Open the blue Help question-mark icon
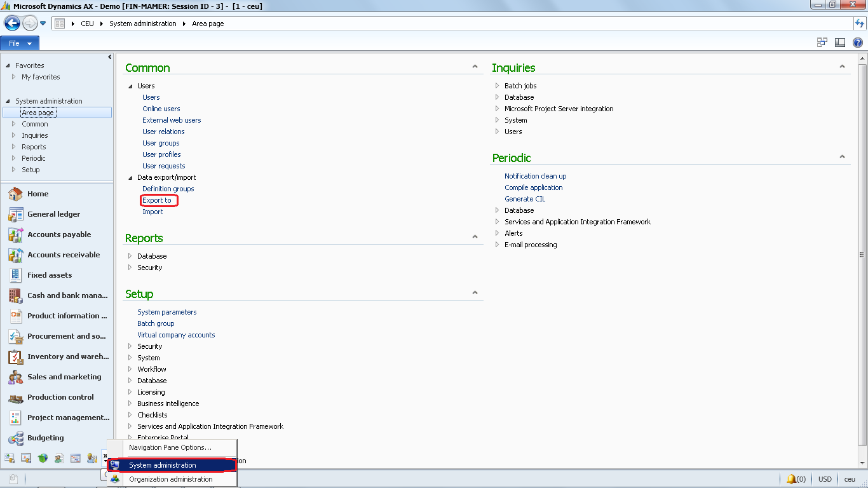This screenshot has width=868, height=488. click(857, 43)
